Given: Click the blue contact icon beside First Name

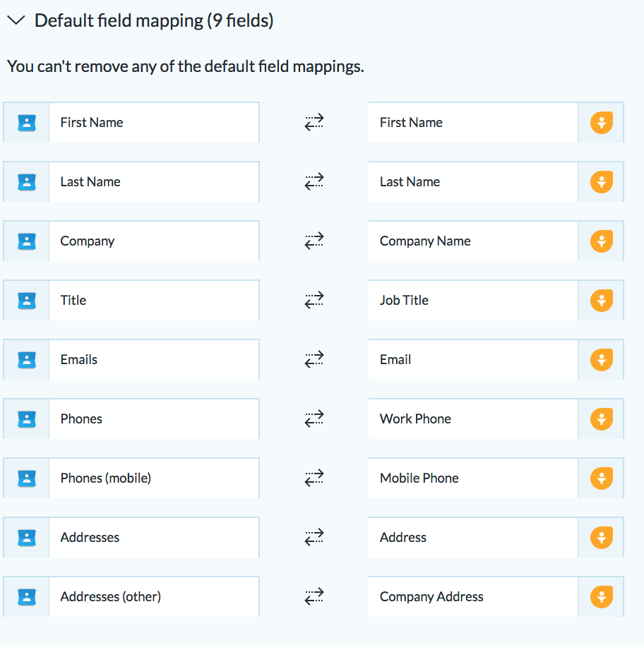Looking at the screenshot, I should (27, 123).
